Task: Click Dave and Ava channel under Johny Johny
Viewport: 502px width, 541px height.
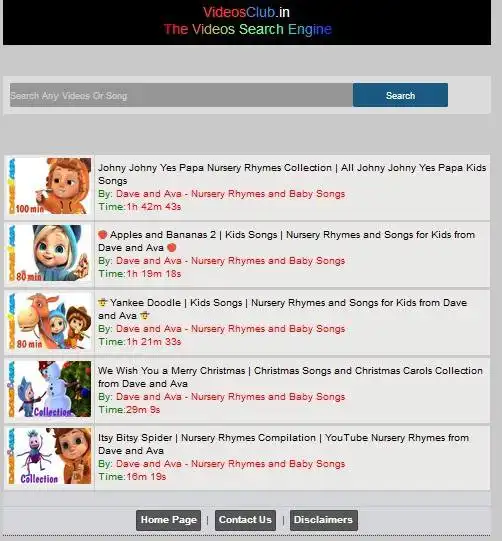Action: point(230,194)
